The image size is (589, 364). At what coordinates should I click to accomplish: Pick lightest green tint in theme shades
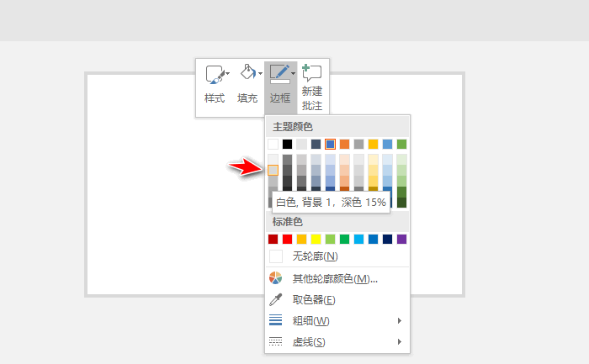401,160
